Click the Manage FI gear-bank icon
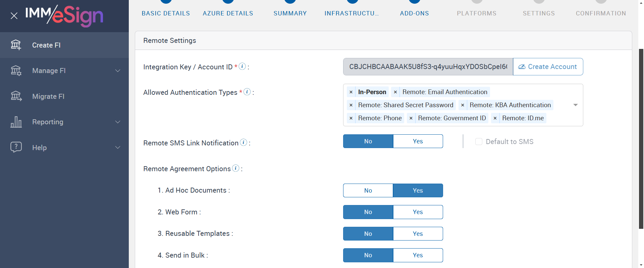This screenshot has height=268, width=644. click(x=16, y=71)
